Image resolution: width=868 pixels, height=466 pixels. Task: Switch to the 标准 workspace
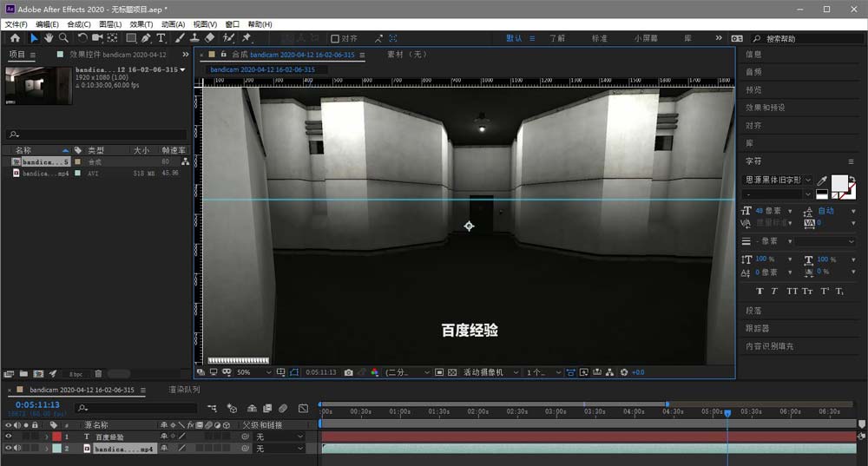click(x=600, y=38)
